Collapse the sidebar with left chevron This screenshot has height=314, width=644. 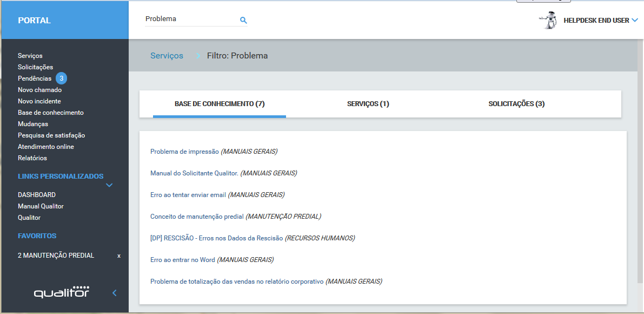pos(114,293)
